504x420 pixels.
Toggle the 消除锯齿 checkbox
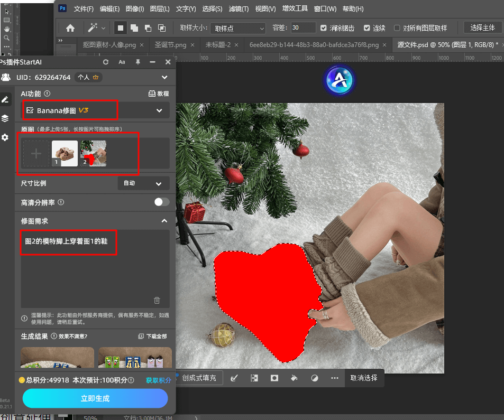coord(324,28)
